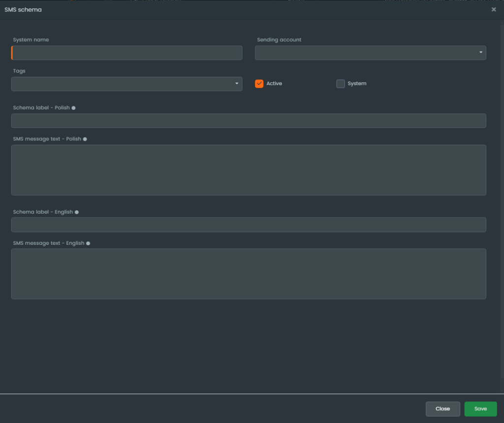Click info dot beside Schema label - English
The image size is (504, 423).
pyautogui.click(x=77, y=212)
